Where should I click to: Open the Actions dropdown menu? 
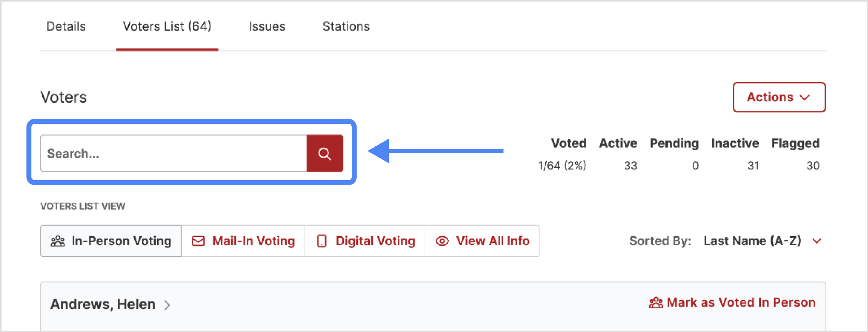[x=779, y=97]
